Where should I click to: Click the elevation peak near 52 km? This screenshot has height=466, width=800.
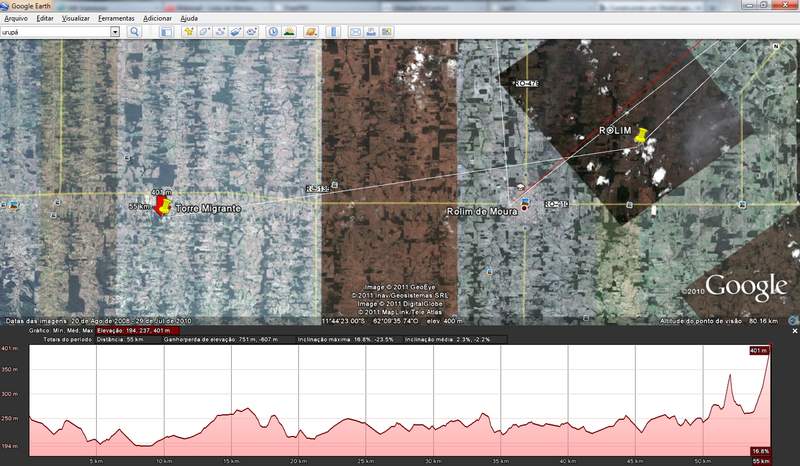pos(730,376)
